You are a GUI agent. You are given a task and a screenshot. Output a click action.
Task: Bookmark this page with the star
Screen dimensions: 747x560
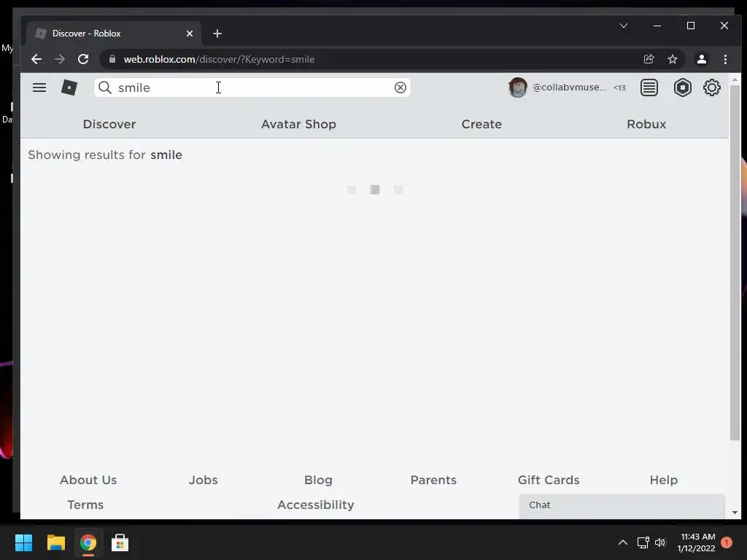tap(672, 59)
